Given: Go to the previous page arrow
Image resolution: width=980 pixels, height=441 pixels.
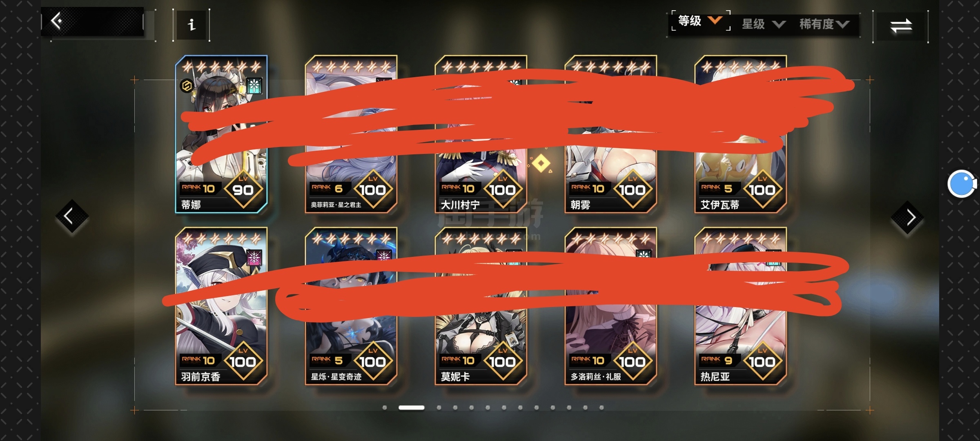Looking at the screenshot, I should point(72,216).
